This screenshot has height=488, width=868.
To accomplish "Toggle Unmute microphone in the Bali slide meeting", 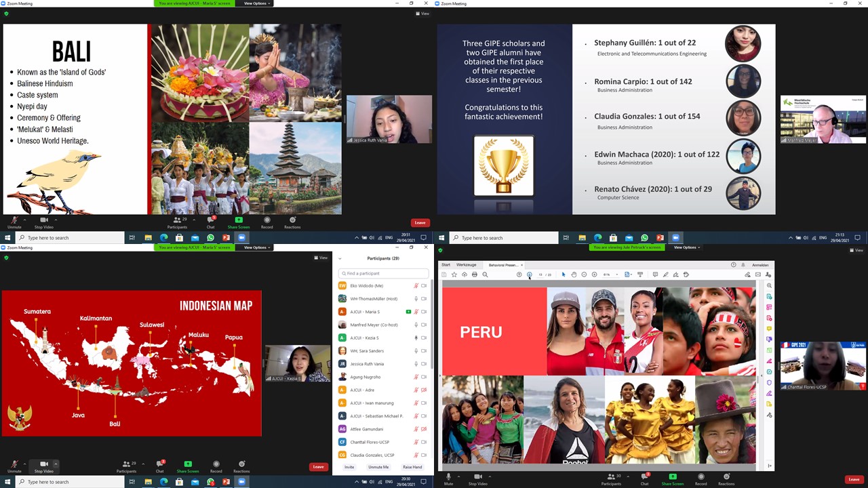I will coord(14,222).
